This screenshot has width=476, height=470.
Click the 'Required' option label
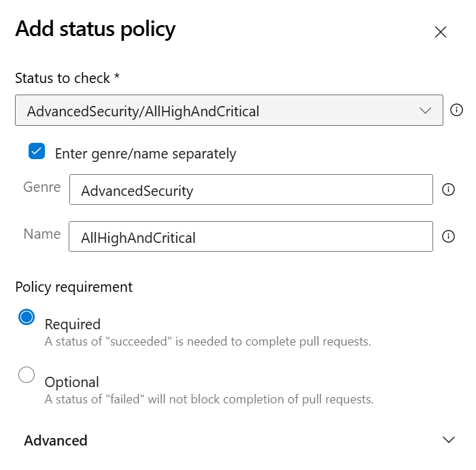(x=73, y=324)
